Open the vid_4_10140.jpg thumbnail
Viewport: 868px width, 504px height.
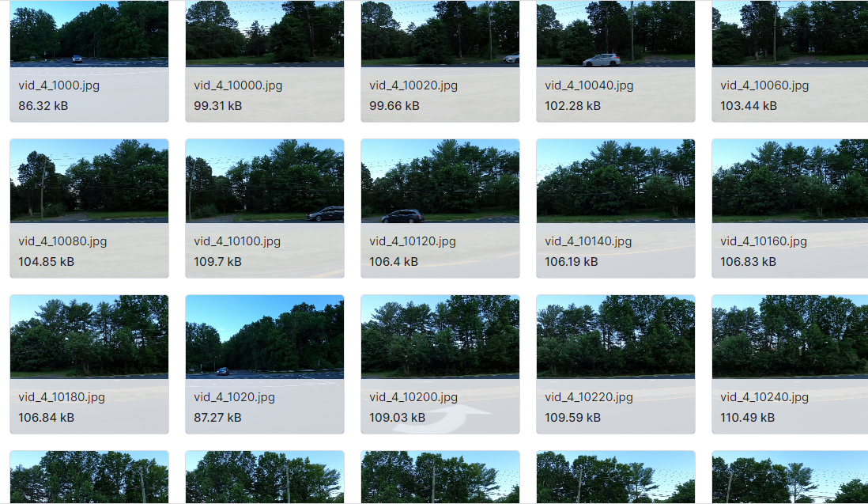click(616, 180)
